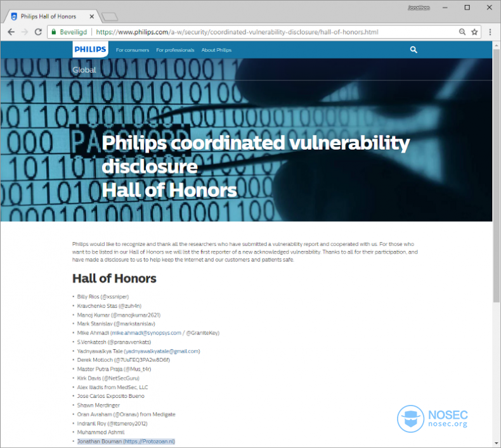Click the Shawn Merdinger entry
This screenshot has height=448, width=501.
coord(98,405)
